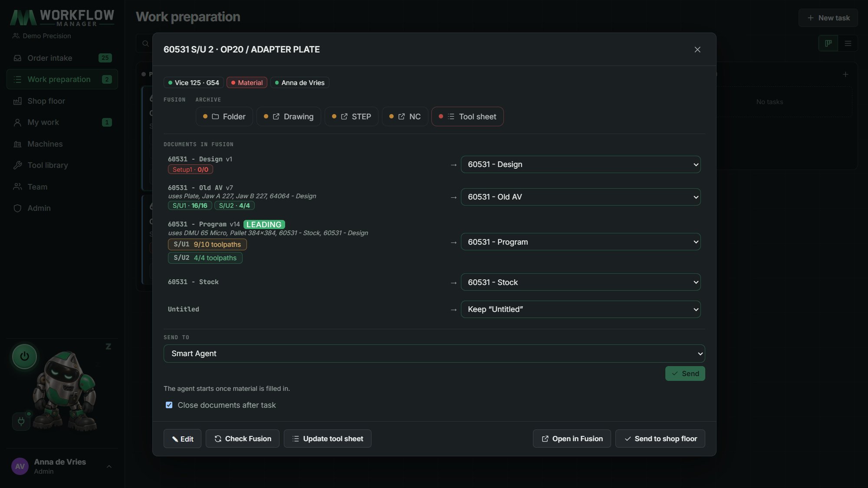Open the 60531 - Program dropdown

[581, 242]
